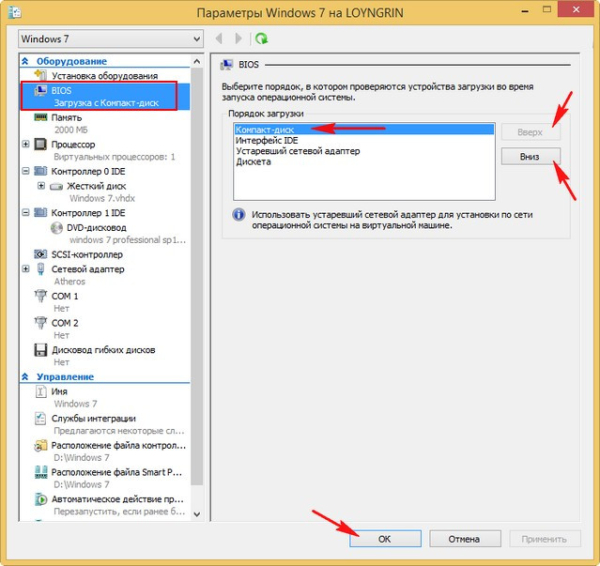Expand the Процессор tree node
The height and width of the screenshot is (566, 600).
(x=27, y=144)
